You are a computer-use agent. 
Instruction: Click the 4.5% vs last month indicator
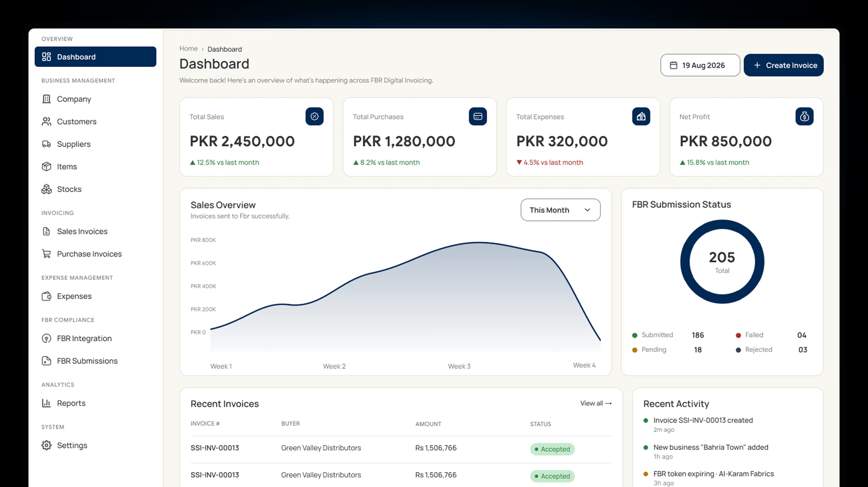click(550, 162)
